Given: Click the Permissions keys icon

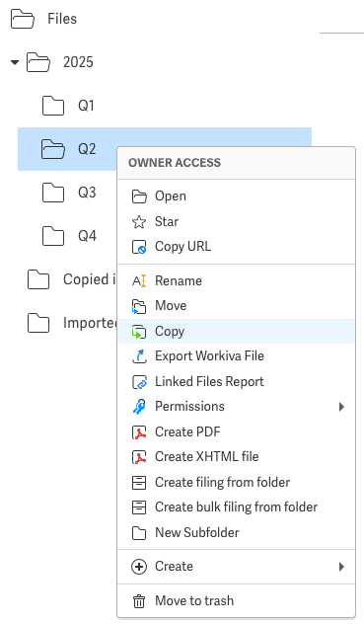Looking at the screenshot, I should pyautogui.click(x=139, y=407).
